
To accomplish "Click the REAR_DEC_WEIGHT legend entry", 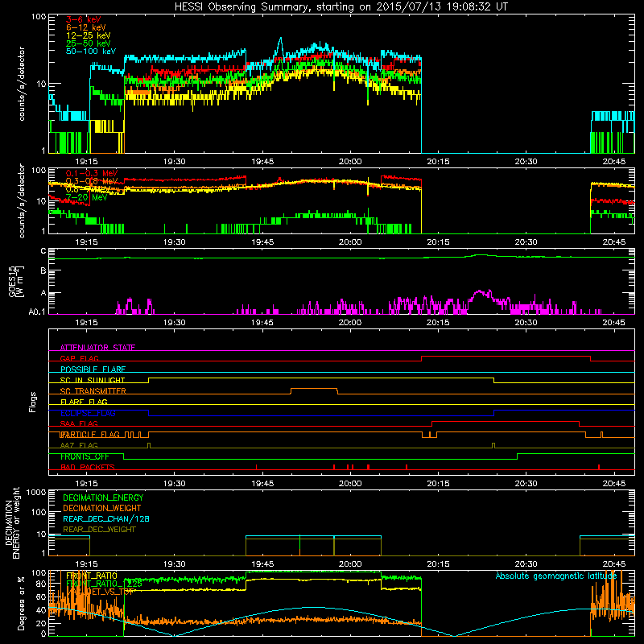I will pyautogui.click(x=99, y=530).
